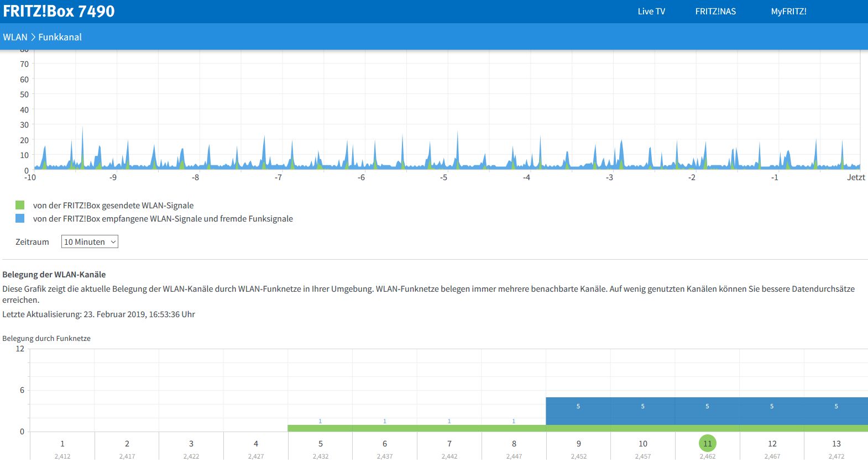868x468 pixels.
Task: Click the -5 time axis label
Action: pos(443,177)
